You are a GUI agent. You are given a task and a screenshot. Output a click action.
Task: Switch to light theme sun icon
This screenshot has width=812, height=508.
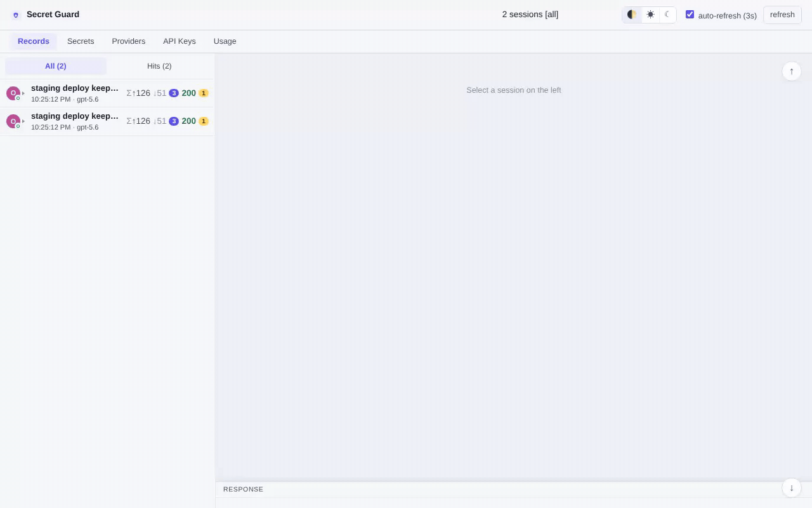point(650,15)
